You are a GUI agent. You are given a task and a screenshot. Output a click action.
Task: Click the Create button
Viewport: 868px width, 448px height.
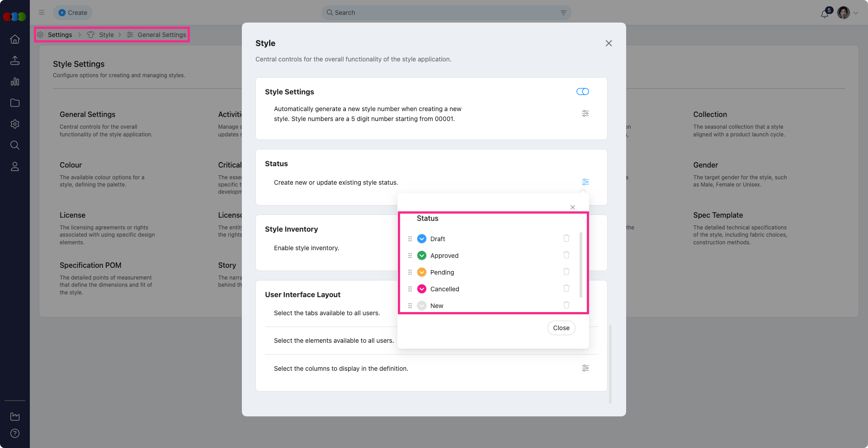(x=73, y=13)
